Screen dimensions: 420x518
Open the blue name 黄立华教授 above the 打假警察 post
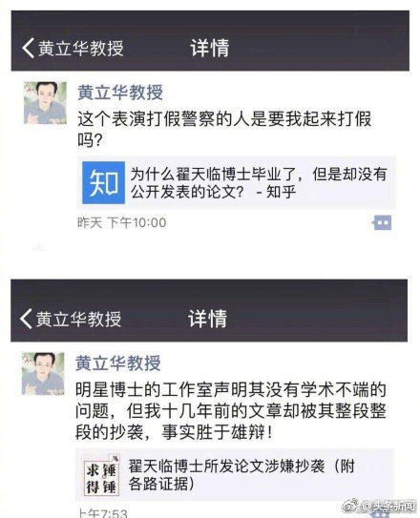pyautogui.click(x=120, y=93)
